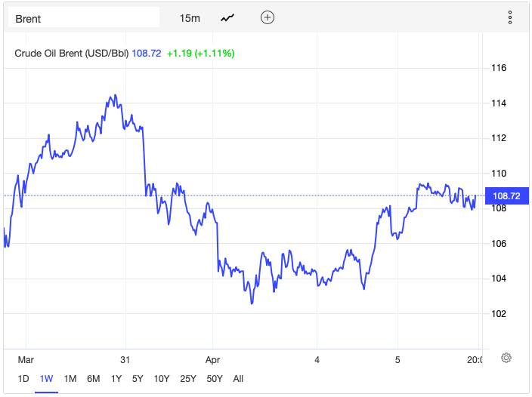
Task: Open the 15m interval dropdown
Action: click(190, 18)
